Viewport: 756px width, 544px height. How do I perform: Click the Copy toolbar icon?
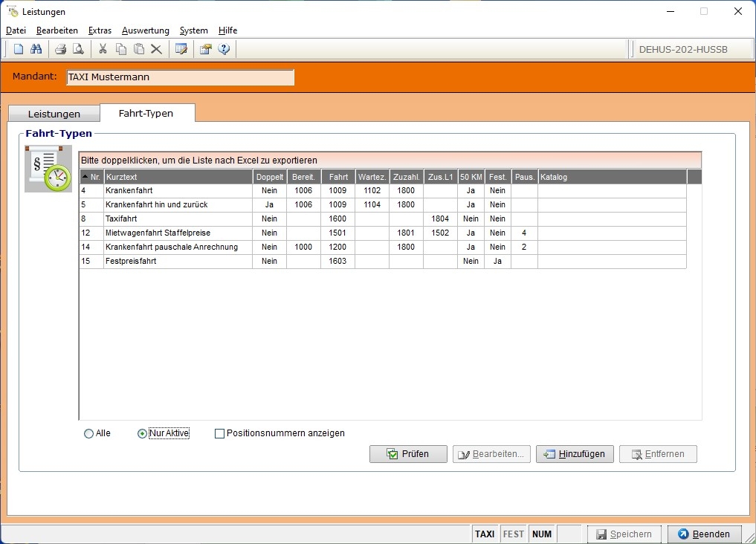coord(121,49)
